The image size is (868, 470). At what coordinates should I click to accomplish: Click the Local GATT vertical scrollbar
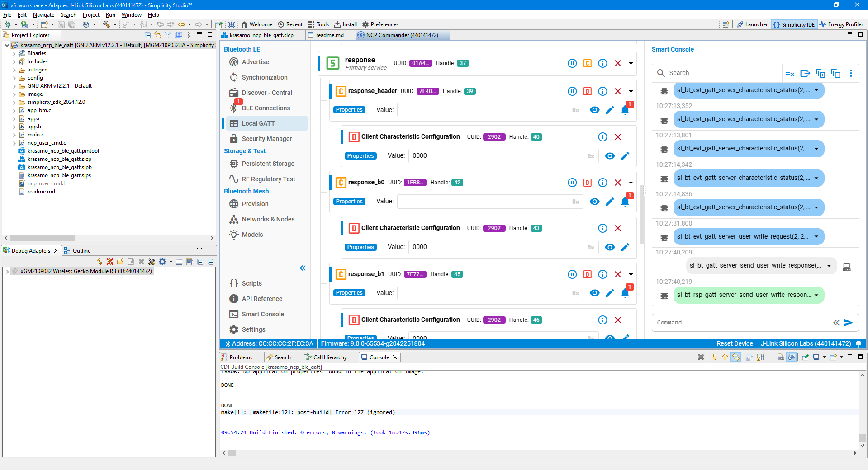(642, 215)
